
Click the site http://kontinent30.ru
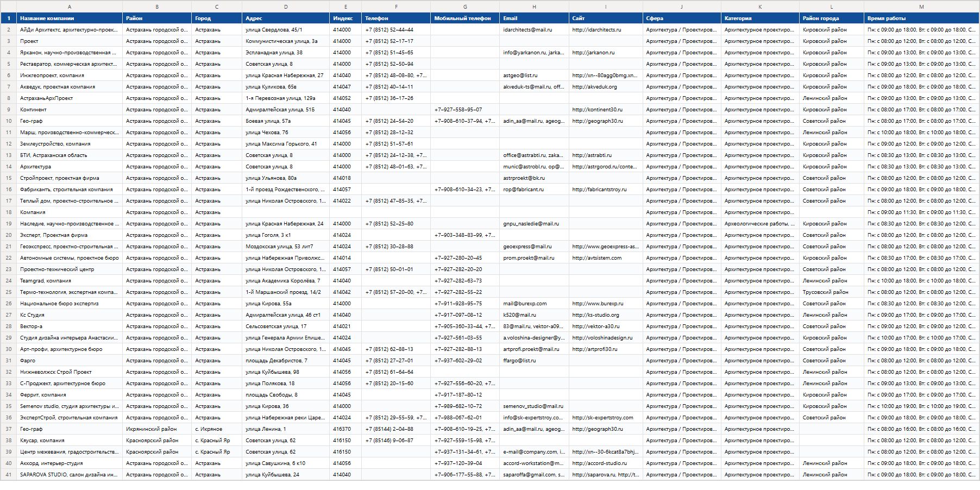(x=606, y=110)
